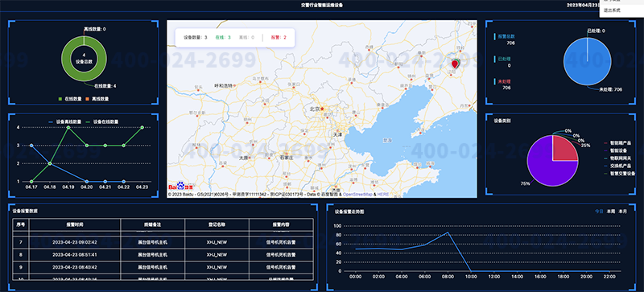Toggle 离线数量 orange legend item
The height and width of the screenshot is (292, 644).
97,99
